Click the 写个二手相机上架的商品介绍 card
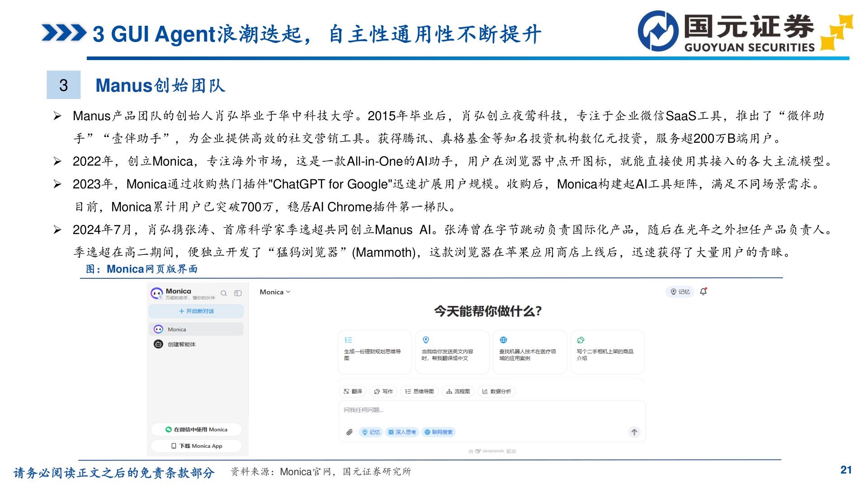 [607, 352]
